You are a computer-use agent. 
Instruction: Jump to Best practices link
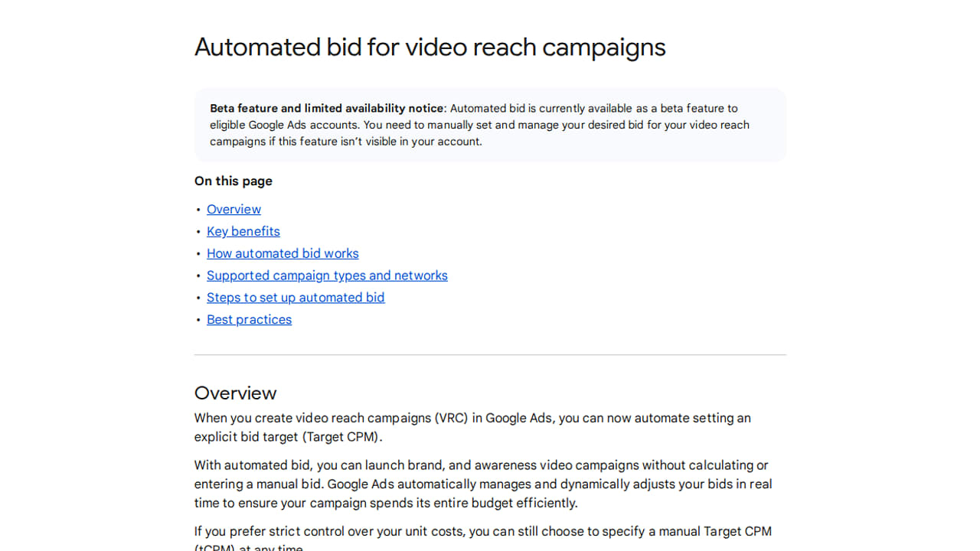point(249,320)
